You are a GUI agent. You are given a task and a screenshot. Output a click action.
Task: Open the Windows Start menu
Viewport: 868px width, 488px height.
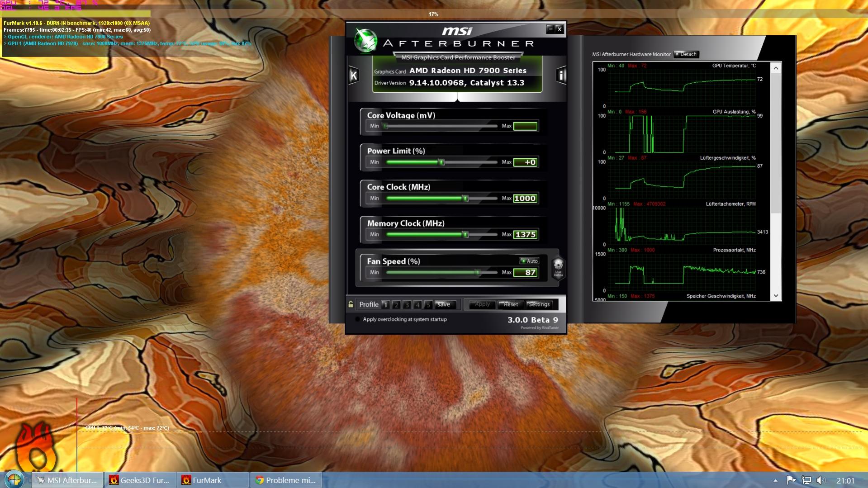14,479
